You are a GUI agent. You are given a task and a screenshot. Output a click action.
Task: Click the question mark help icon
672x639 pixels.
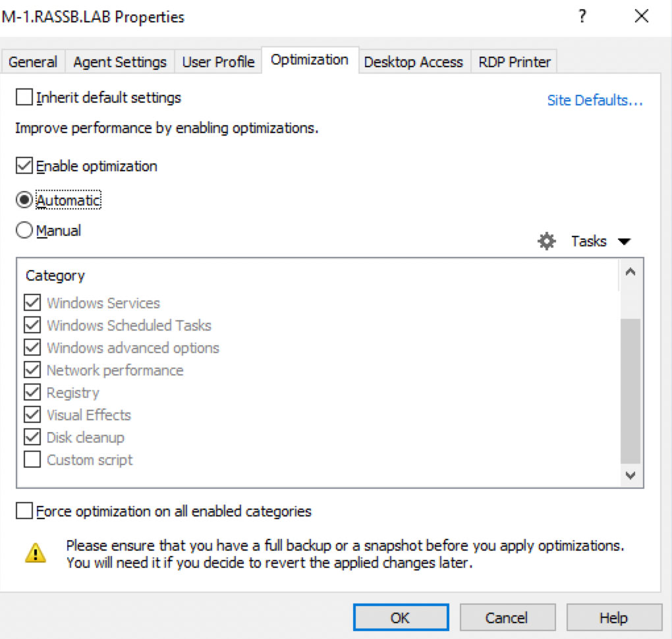click(x=582, y=16)
